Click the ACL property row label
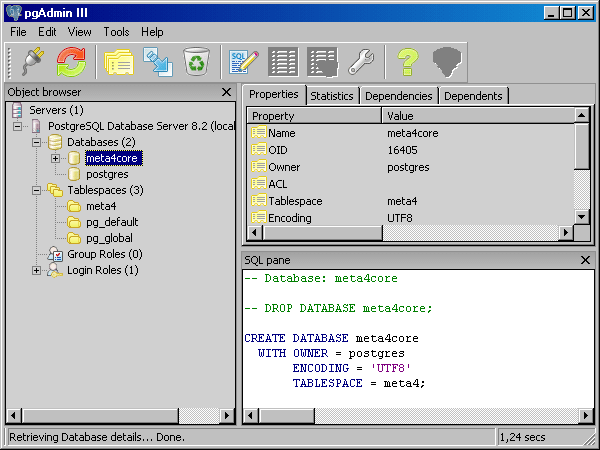This screenshot has height=450, width=600. 277,184
